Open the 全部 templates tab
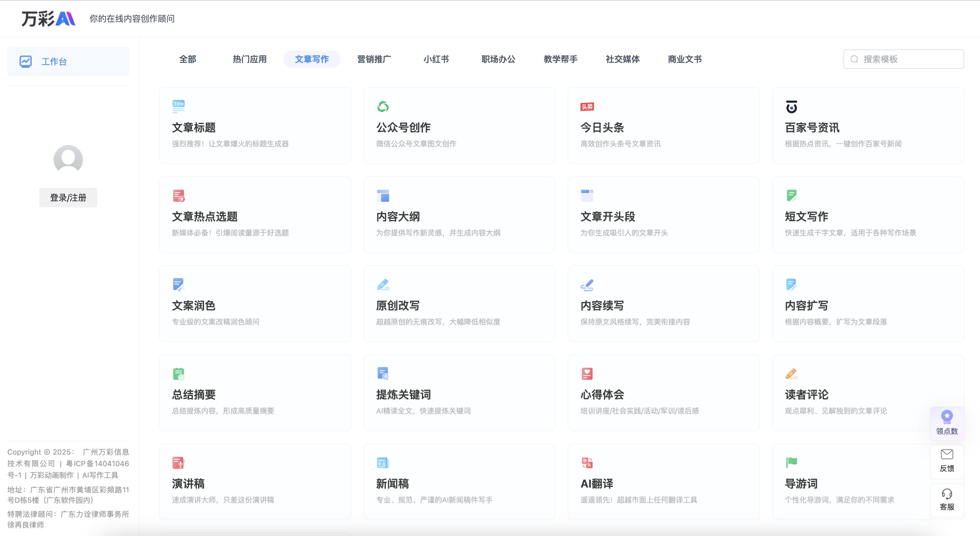Image resolution: width=980 pixels, height=536 pixels. 187,59
